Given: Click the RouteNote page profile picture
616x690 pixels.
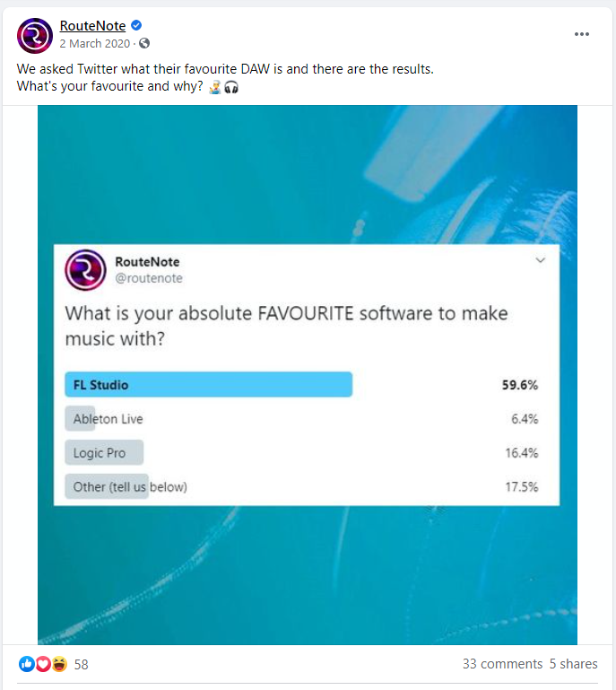Looking at the screenshot, I should (35, 36).
